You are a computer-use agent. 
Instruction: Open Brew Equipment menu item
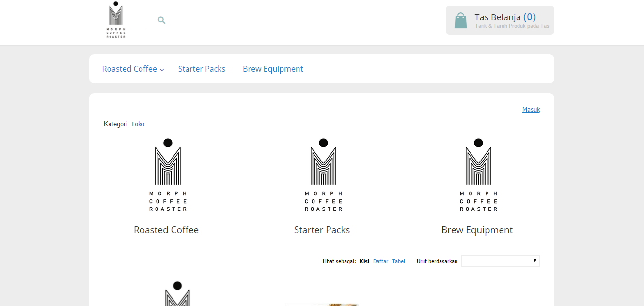pos(273,69)
